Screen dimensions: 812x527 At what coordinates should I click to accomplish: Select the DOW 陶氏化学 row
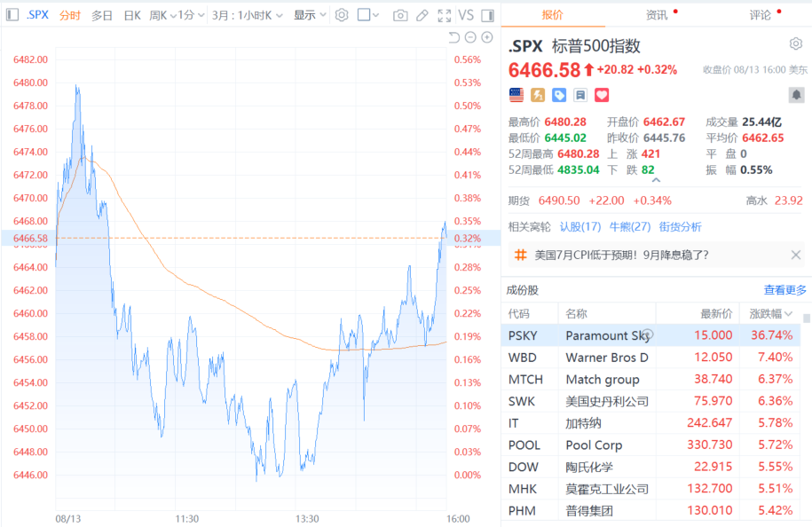pos(651,467)
